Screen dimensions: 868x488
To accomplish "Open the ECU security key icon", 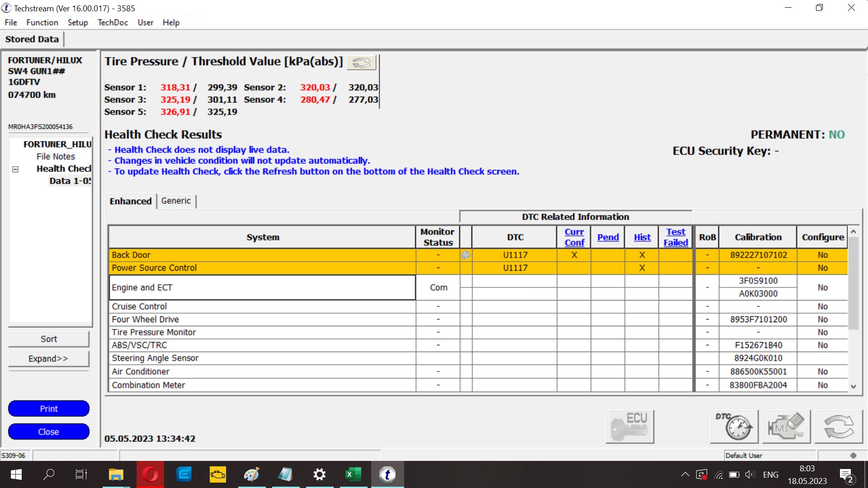I will click(630, 426).
